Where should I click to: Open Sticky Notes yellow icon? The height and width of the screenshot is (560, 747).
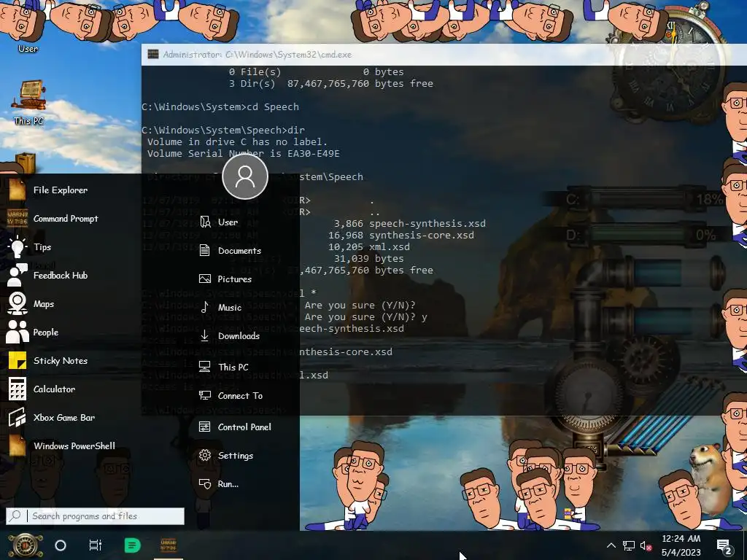click(18, 360)
